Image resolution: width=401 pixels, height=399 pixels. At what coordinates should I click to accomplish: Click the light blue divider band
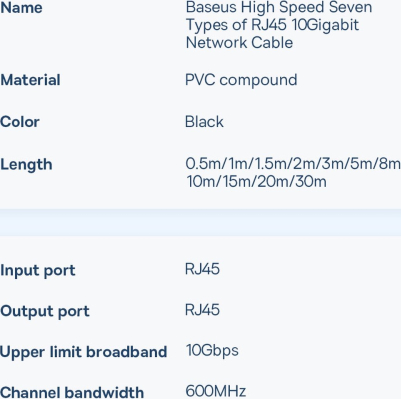tap(200, 223)
